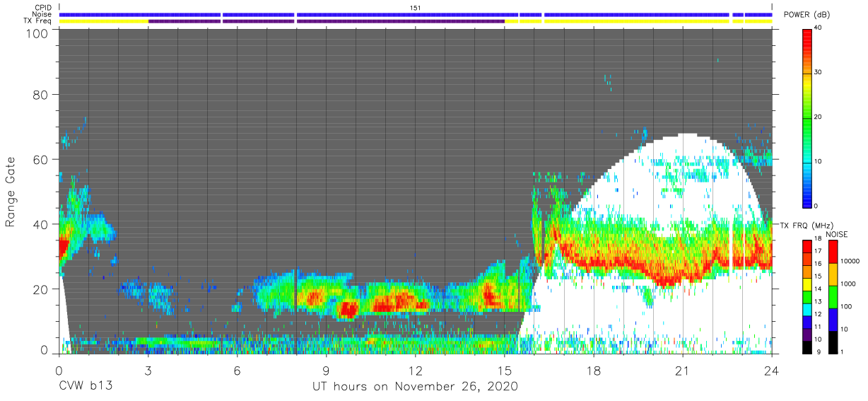
Task: Click the white dome peak near 21 UT
Action: coord(686,136)
